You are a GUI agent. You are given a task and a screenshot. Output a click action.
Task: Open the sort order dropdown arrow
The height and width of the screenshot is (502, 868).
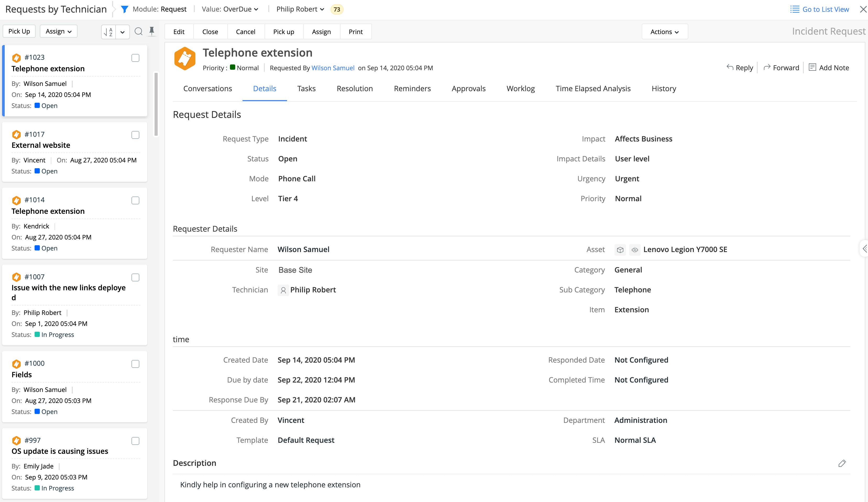click(x=123, y=32)
